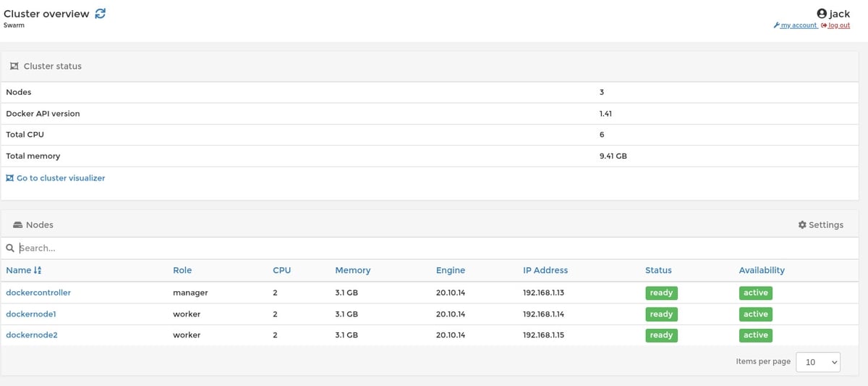
Task: Open the my account link
Action: (x=796, y=25)
